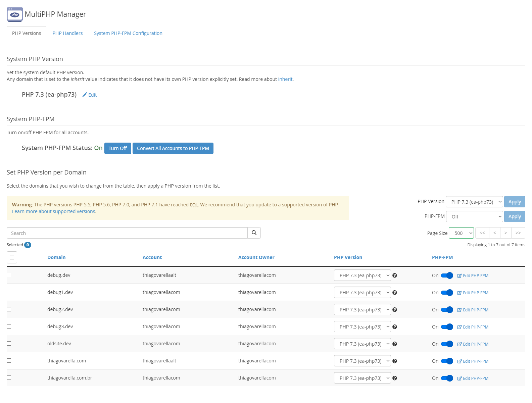Screen dimensions: 532x403
Task: Tick the select-all checkbox in table header
Action: 12,257
